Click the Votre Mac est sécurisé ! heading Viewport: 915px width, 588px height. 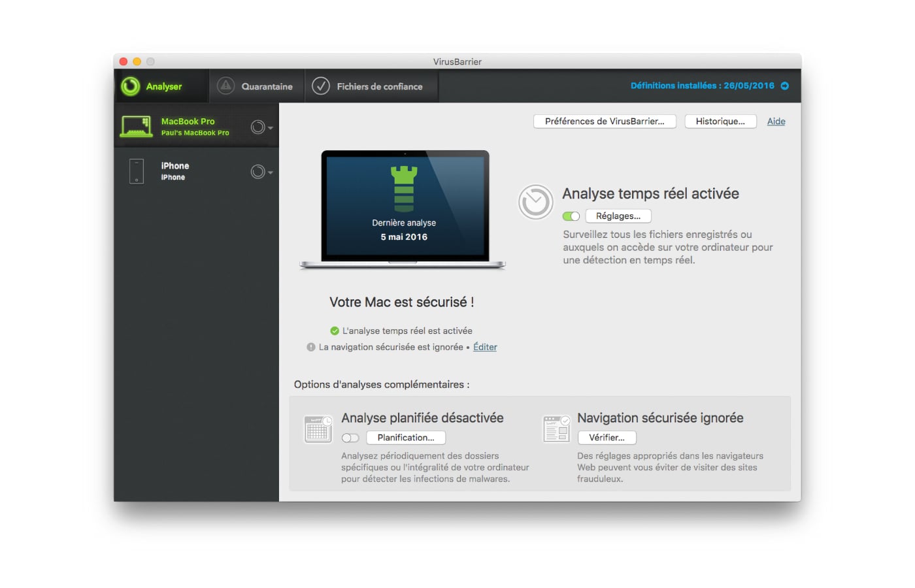pyautogui.click(x=402, y=302)
